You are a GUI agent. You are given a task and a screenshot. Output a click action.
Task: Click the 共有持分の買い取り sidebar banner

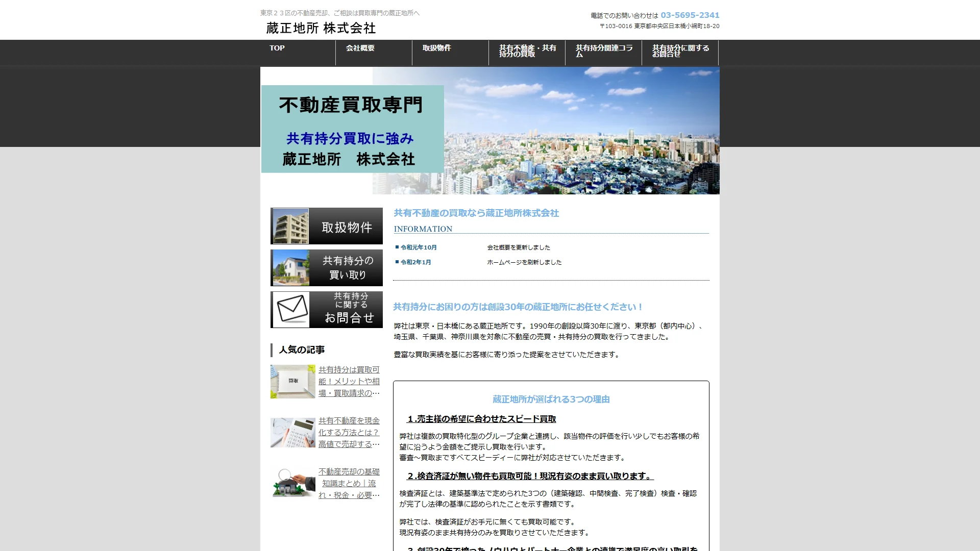click(327, 268)
